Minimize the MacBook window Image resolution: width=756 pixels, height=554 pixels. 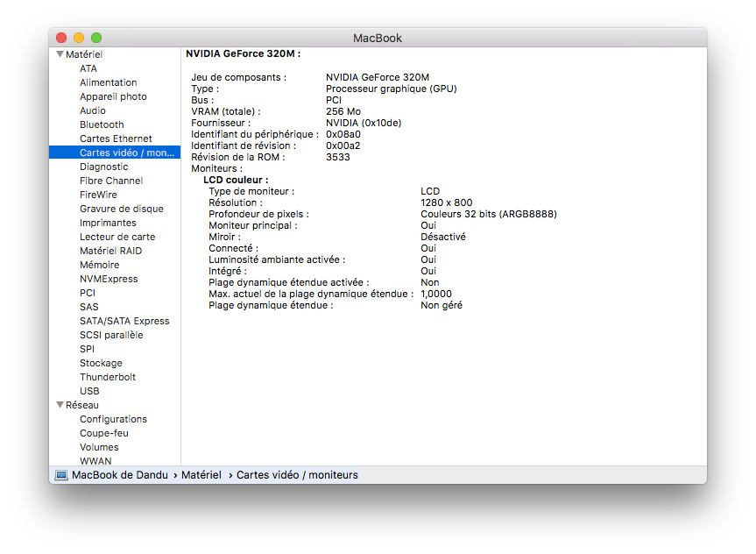(x=79, y=37)
